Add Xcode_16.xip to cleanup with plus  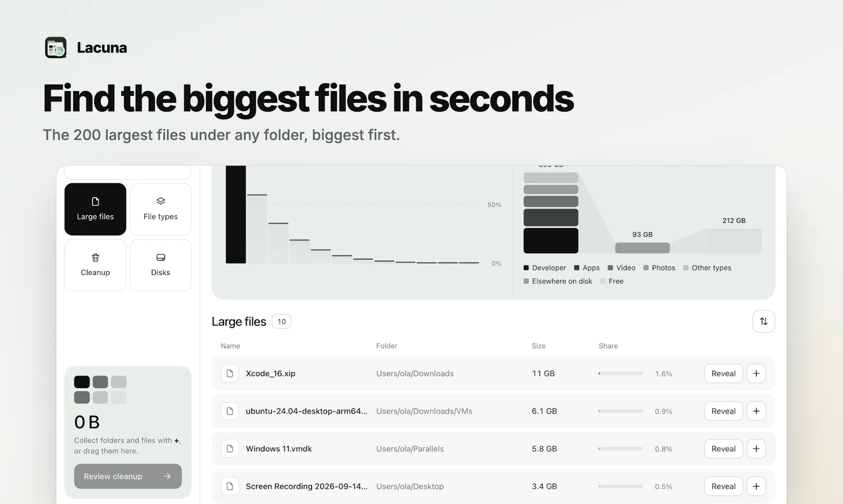[x=756, y=373]
